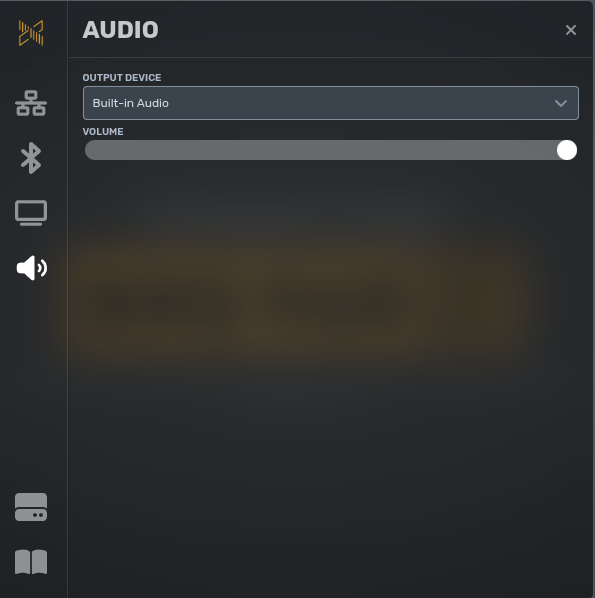This screenshot has width=595, height=598.
Task: Open the Output Device dropdown
Action: point(331,103)
